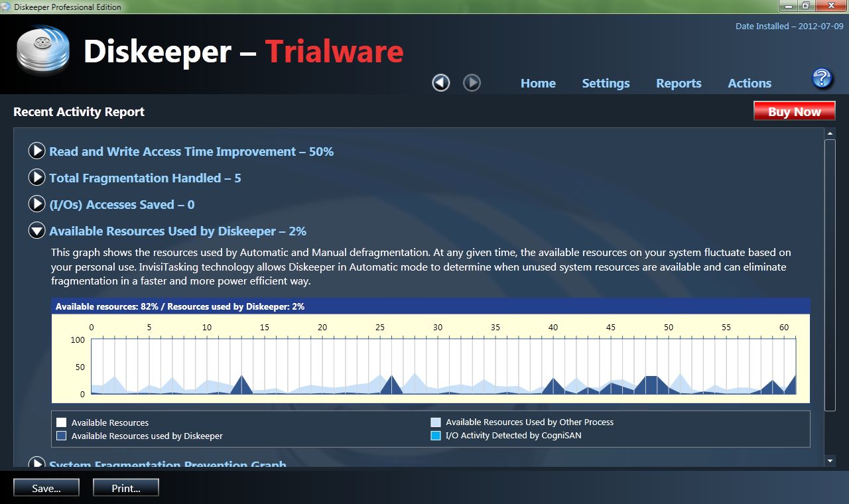The width and height of the screenshot is (849, 504).
Task: Open help via the blue question mark icon
Action: click(822, 78)
